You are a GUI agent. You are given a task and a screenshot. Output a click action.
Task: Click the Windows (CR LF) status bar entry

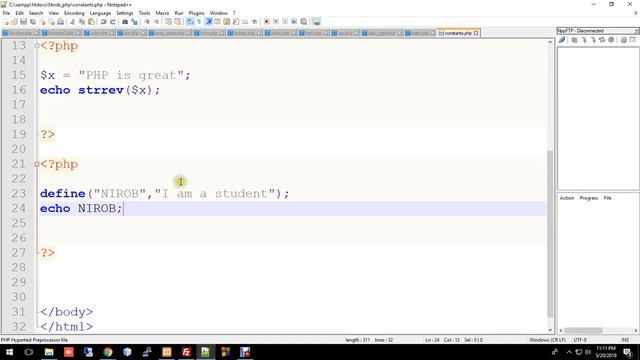point(547,340)
